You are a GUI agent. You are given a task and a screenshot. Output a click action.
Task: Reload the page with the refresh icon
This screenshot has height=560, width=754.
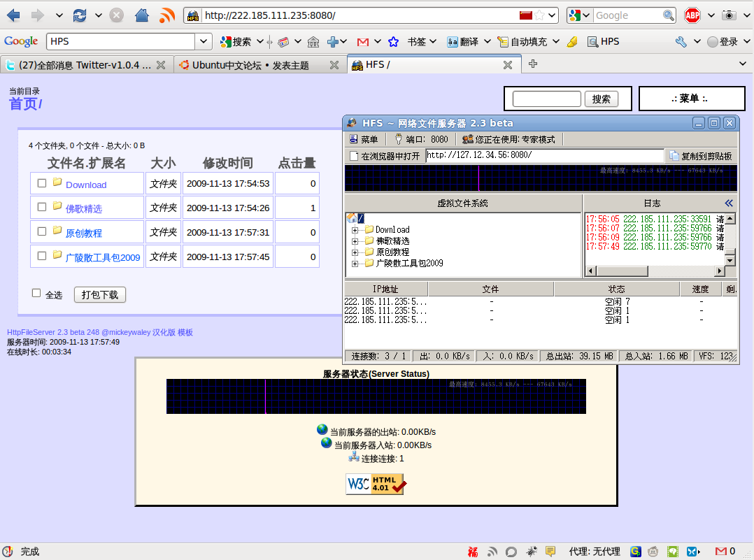(x=79, y=15)
